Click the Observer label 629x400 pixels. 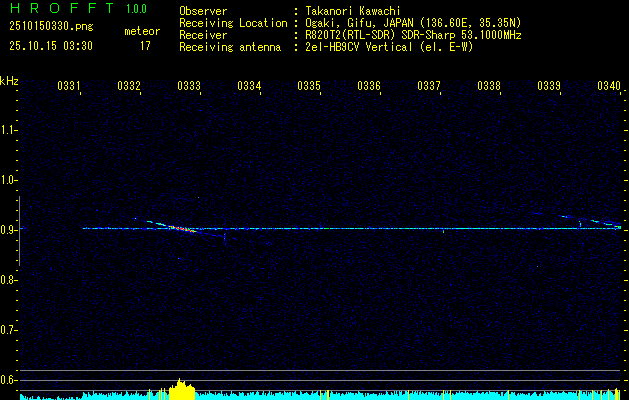203,11
